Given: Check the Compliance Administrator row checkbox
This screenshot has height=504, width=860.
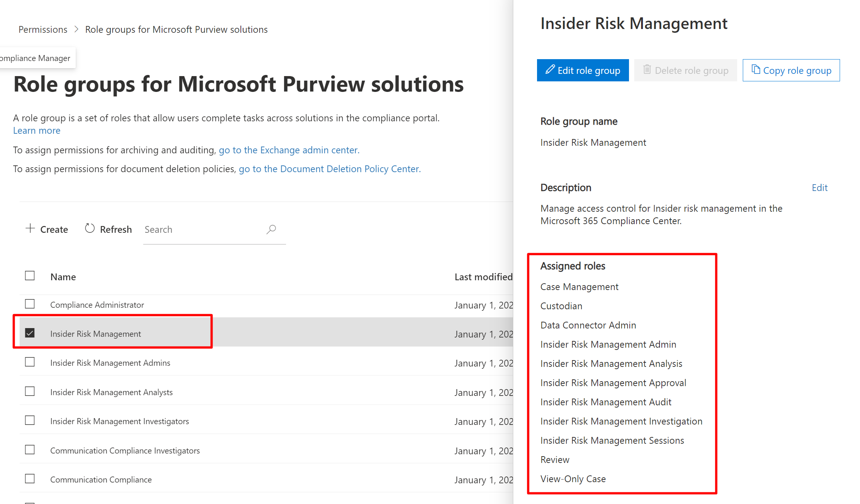Looking at the screenshot, I should 30,304.
